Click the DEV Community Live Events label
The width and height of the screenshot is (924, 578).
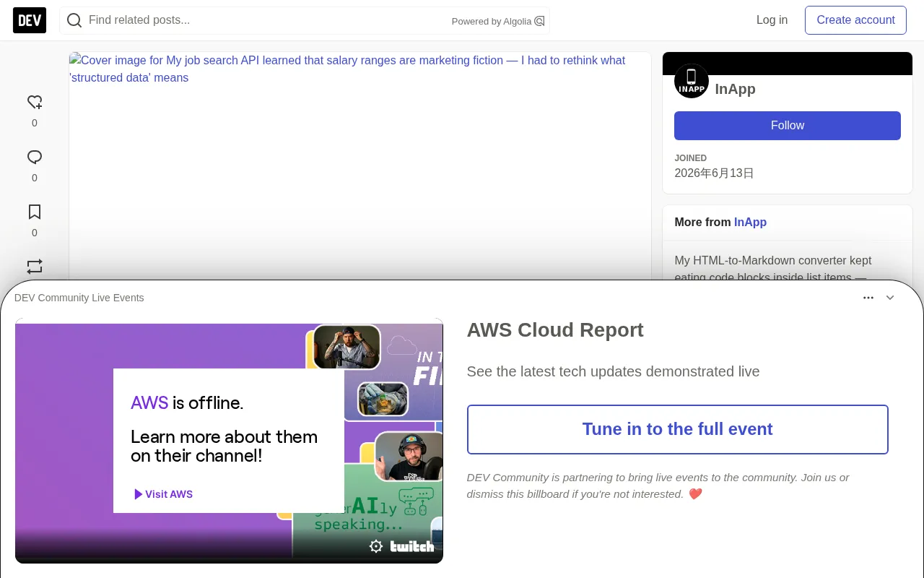(x=79, y=298)
